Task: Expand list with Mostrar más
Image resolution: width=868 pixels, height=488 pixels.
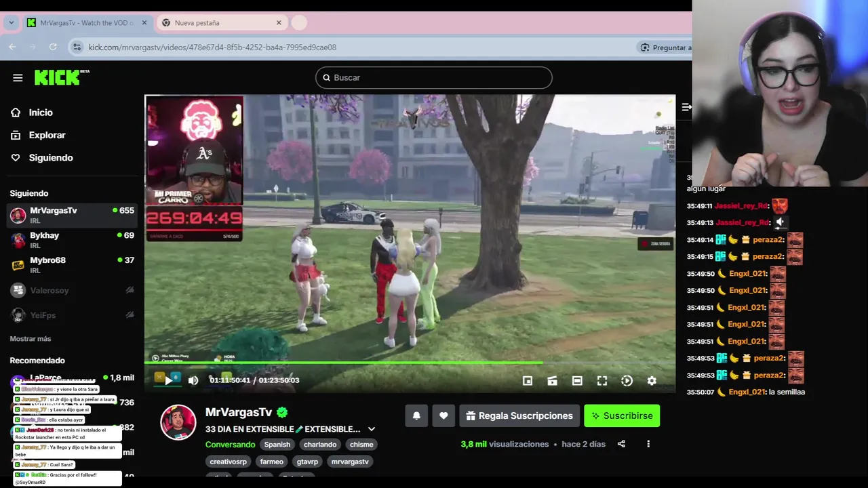Action: pos(31,339)
